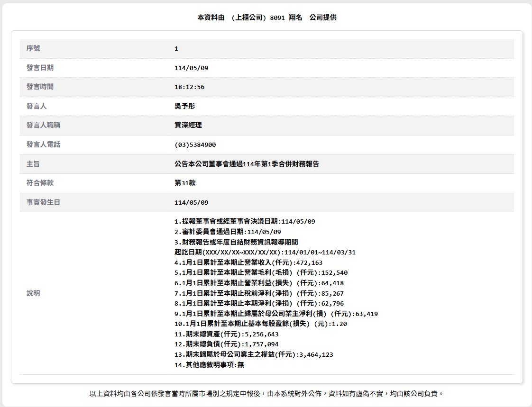Click line 13 with owners' equity 3,464,123
Screen dimensions: 532x407
254,354
